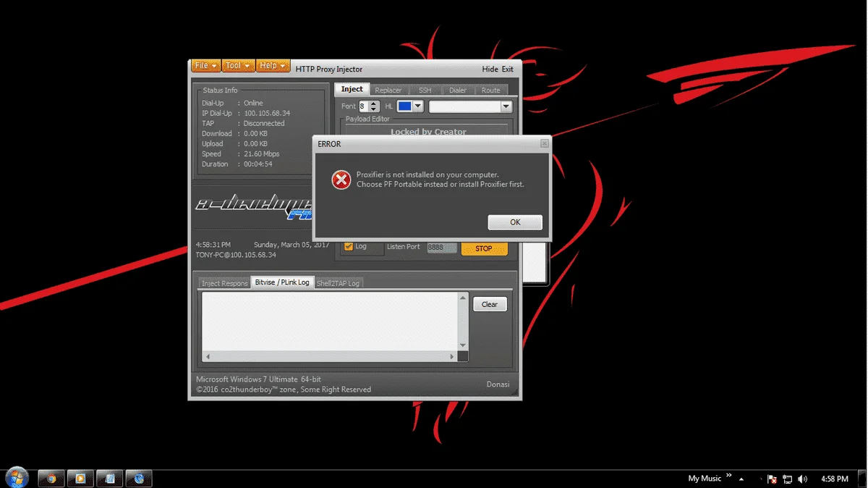Switch to the SSH tab
Image resolution: width=868 pixels, height=488 pixels.
[425, 91]
